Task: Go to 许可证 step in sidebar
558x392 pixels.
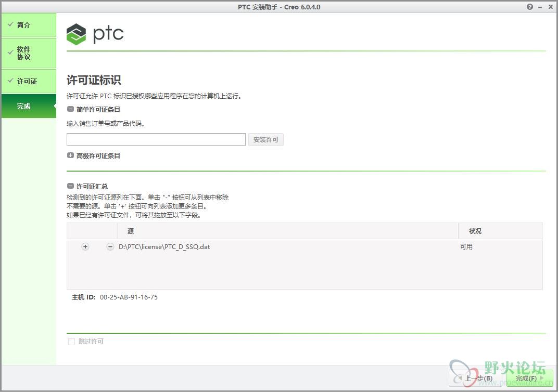Action: pos(29,81)
